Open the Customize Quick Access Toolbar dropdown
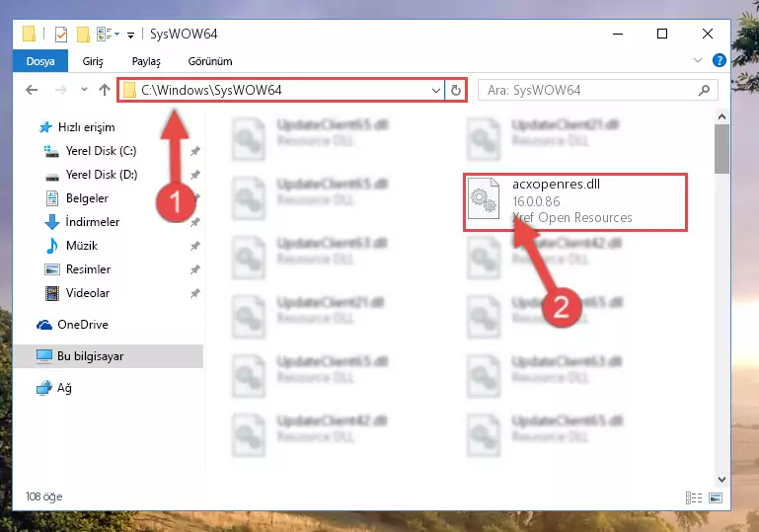Image resolution: width=759 pixels, height=532 pixels. [x=130, y=35]
